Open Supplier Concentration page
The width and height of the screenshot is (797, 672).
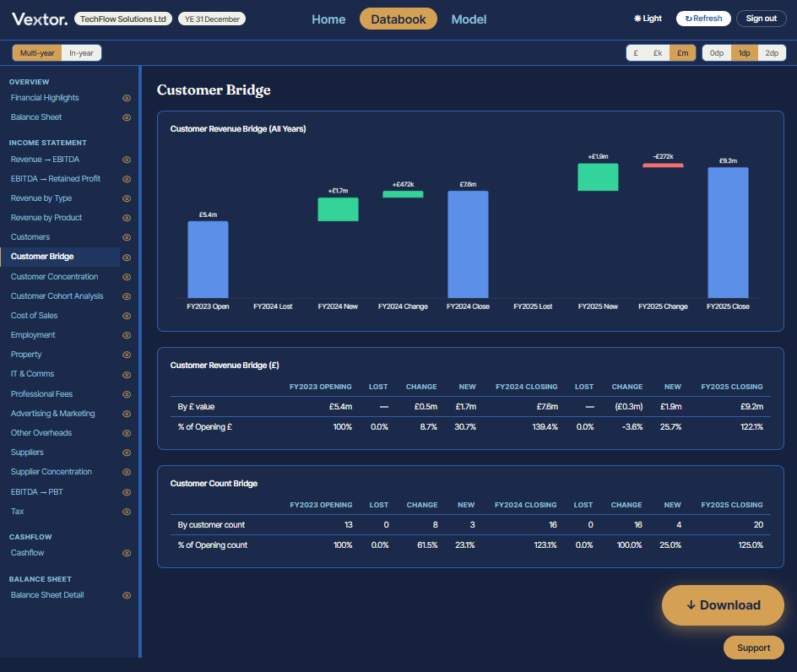(x=52, y=472)
